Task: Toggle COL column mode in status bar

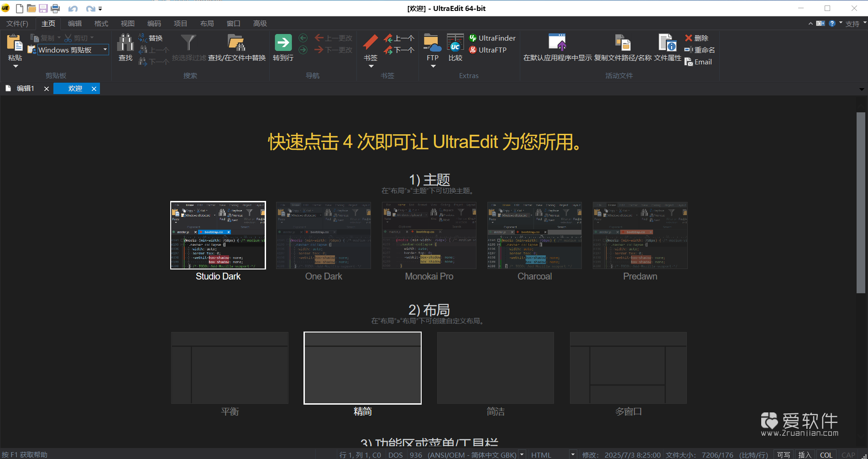Action: (826, 455)
